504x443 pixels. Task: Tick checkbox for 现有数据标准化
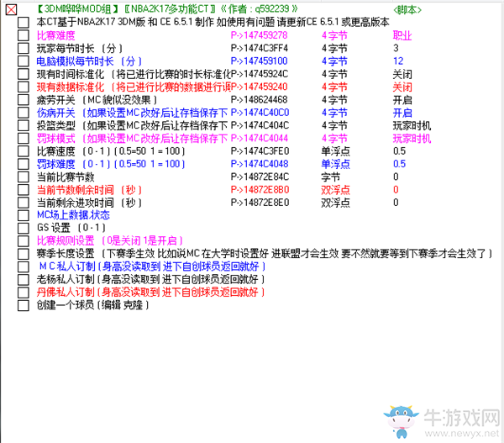[24, 87]
